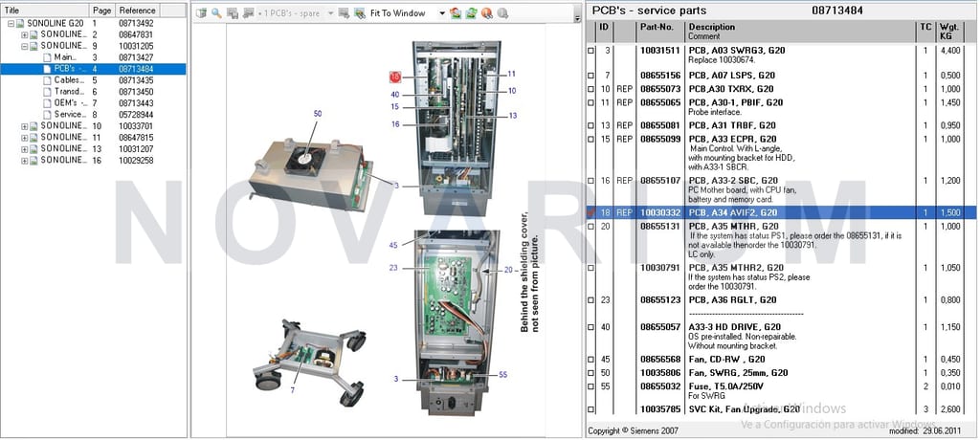Click the Page column header in tree panel

pos(102,11)
